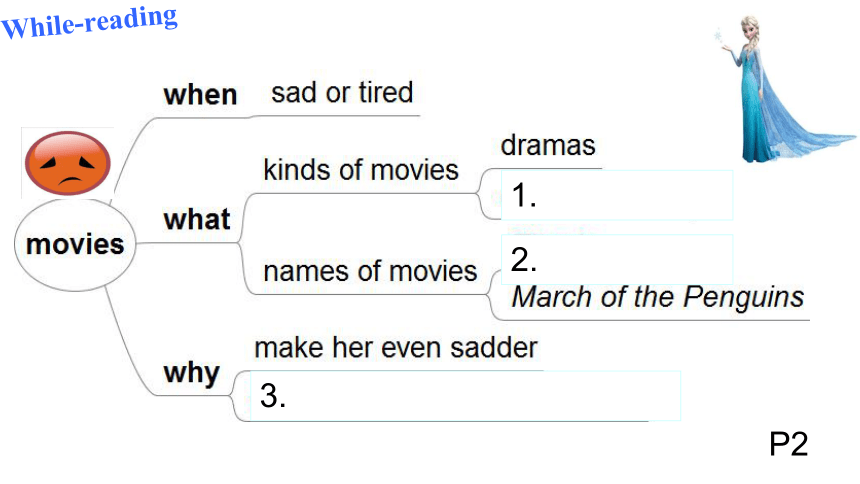860x484 pixels.
Task: Click the snowflake beside Elsa's hand
Action: [718, 37]
